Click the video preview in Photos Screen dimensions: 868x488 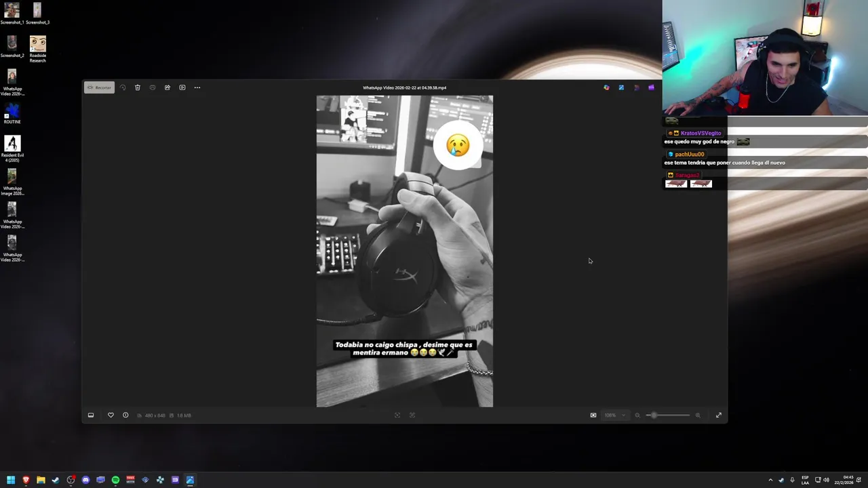[x=405, y=251]
